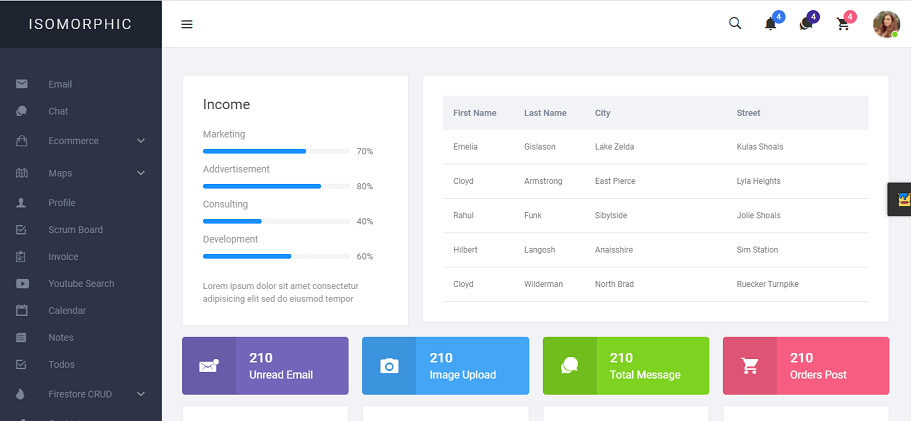Click the Development progress bar

[276, 256]
